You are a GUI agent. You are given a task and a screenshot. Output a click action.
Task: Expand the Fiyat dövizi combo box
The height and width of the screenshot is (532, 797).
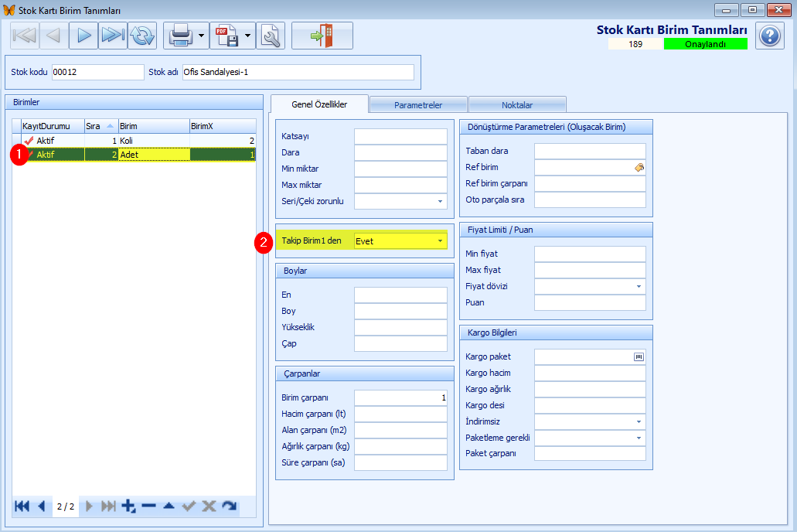pyautogui.click(x=639, y=286)
